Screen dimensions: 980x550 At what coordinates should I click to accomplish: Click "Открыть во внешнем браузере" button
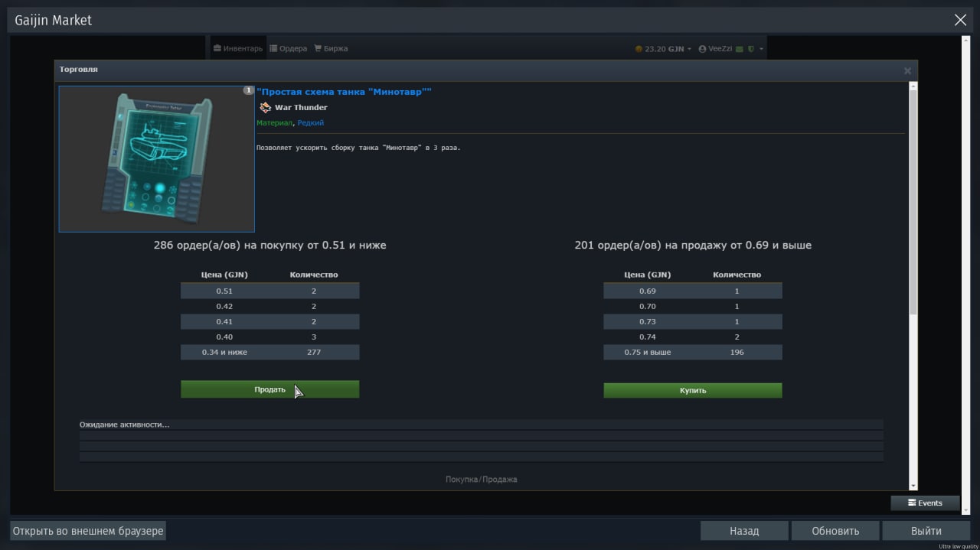pyautogui.click(x=88, y=530)
